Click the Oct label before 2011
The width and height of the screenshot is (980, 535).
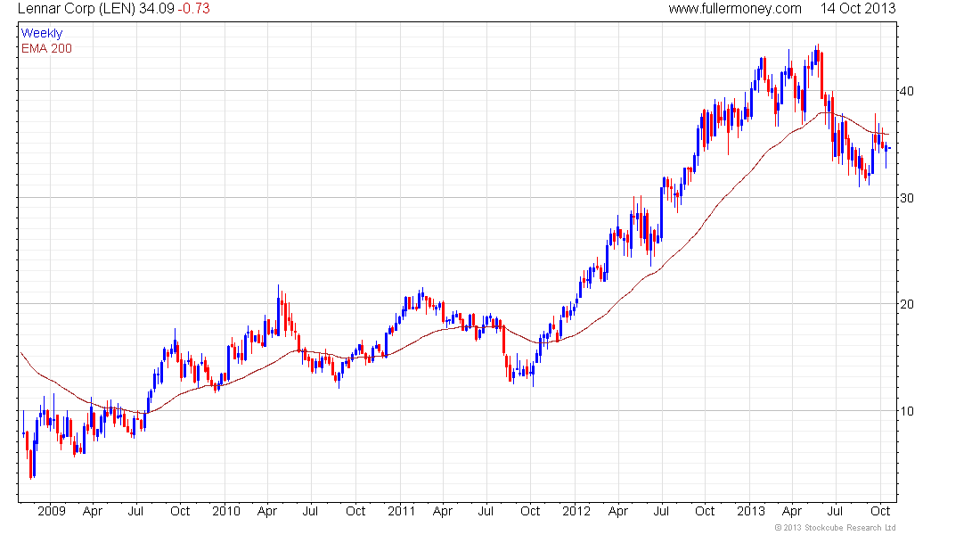pyautogui.click(x=355, y=511)
